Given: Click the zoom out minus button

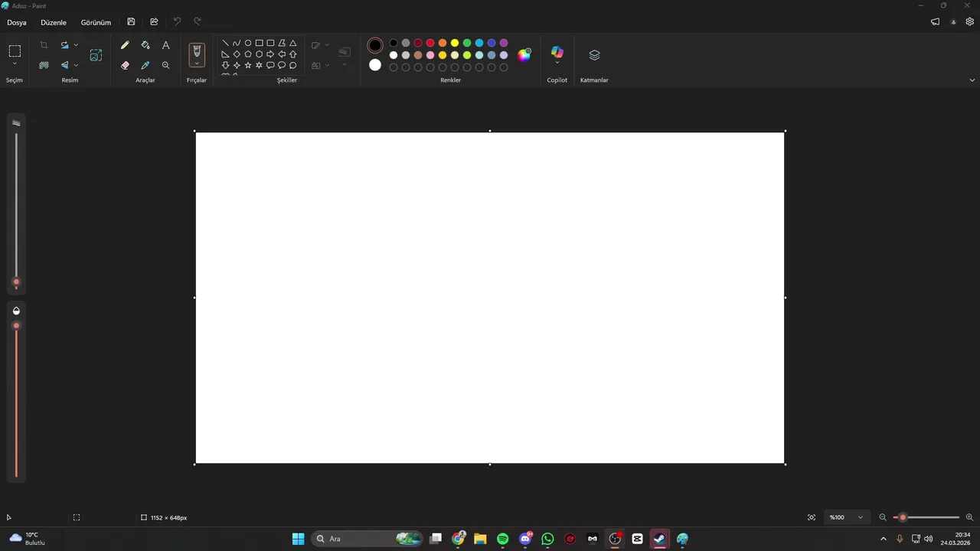Looking at the screenshot, I should pyautogui.click(x=883, y=517).
